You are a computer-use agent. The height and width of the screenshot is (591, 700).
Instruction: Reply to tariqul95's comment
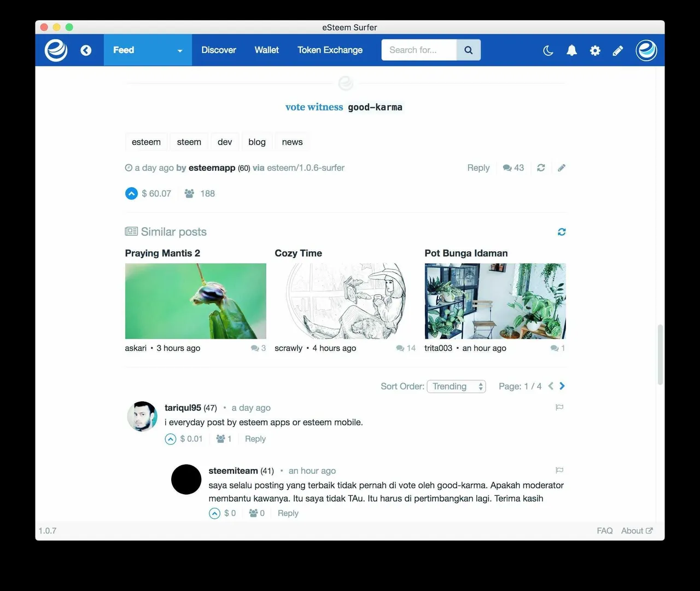click(255, 439)
